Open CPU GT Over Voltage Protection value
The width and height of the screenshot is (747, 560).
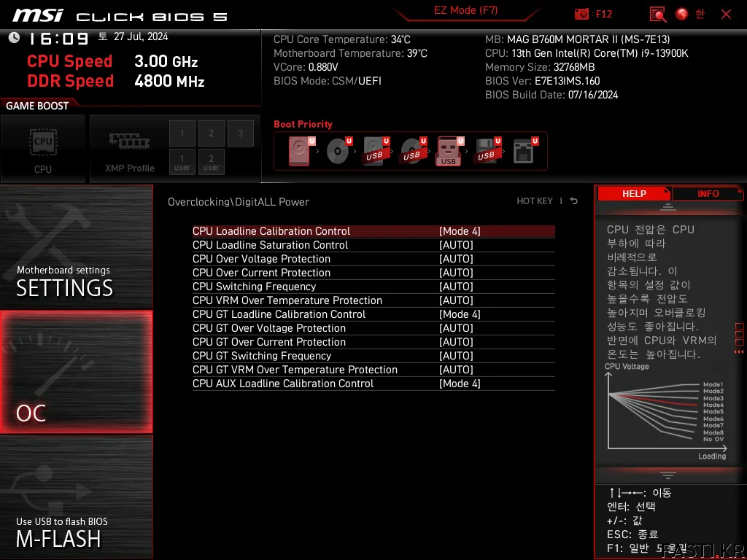click(456, 328)
